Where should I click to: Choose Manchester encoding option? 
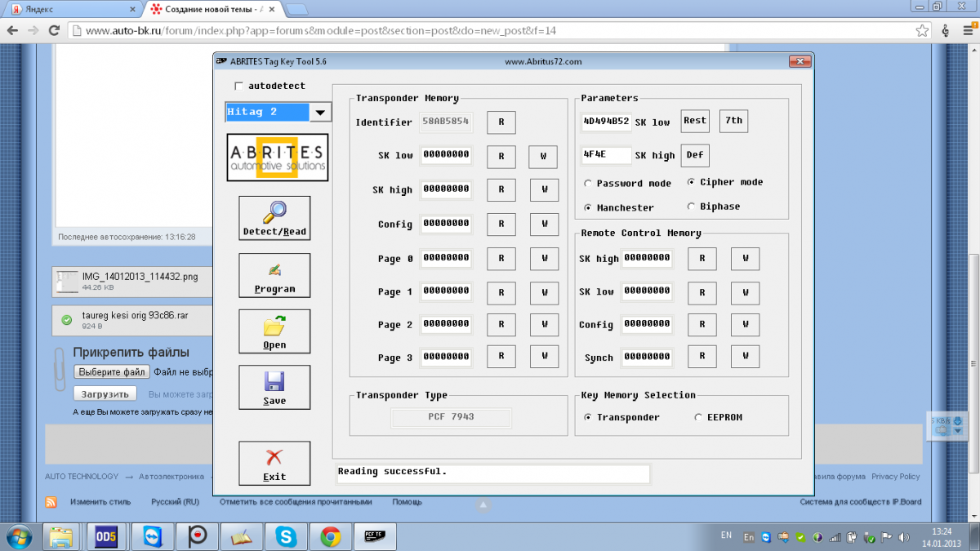[588, 207]
